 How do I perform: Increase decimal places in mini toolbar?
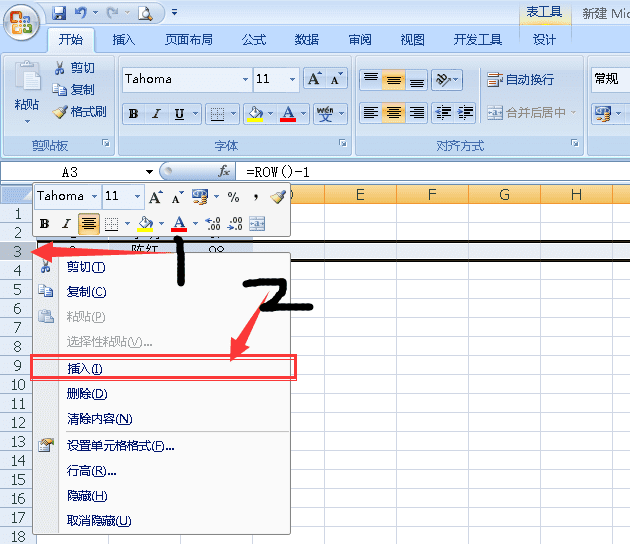pos(213,224)
